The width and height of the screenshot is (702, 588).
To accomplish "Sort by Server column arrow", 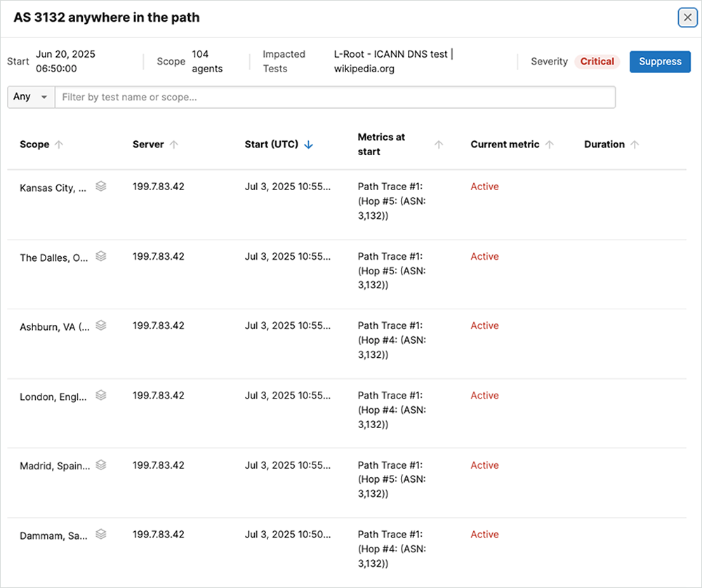I will pos(174,145).
